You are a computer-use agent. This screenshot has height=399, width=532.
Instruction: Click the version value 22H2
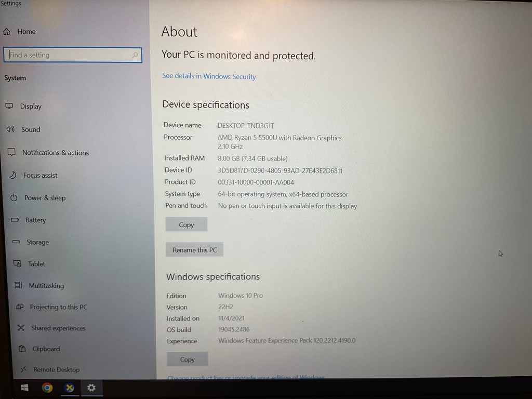[225, 307]
